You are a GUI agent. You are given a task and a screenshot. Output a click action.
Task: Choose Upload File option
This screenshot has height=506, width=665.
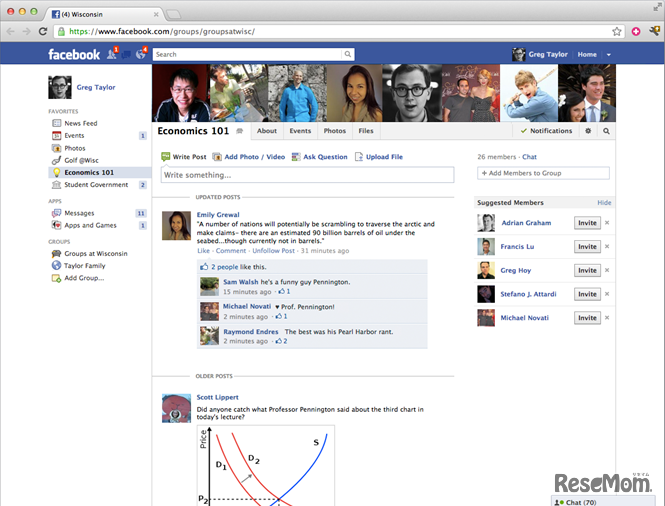click(379, 157)
